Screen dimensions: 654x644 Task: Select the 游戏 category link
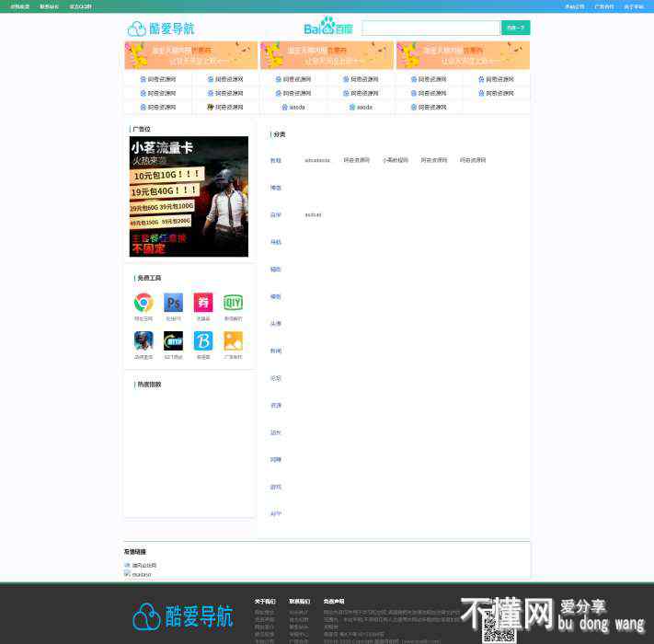[275, 487]
